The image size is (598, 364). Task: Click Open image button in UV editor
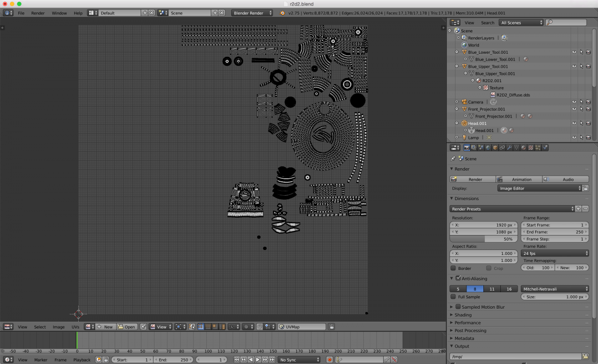point(127,327)
